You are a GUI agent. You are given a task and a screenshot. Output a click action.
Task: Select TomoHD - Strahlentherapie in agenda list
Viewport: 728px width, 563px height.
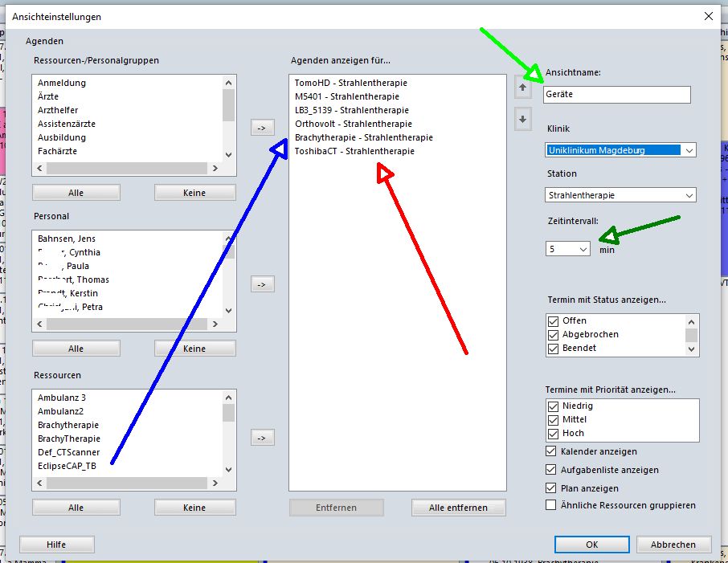(x=351, y=83)
